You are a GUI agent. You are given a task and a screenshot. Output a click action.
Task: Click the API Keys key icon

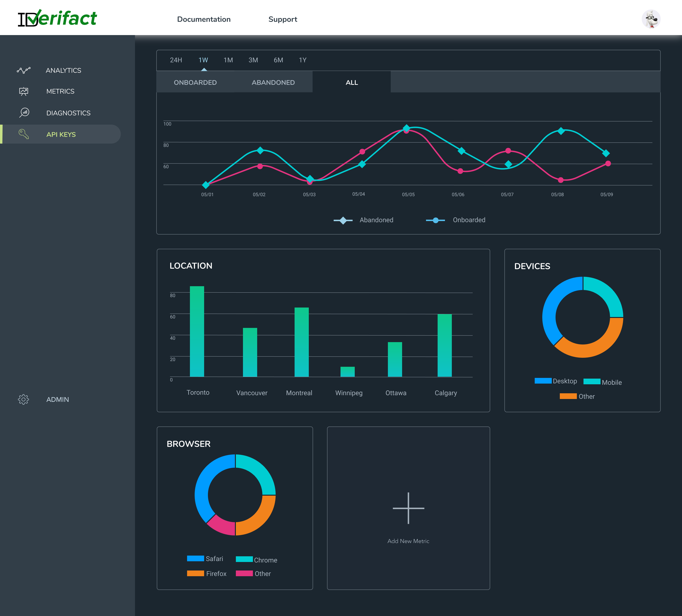24,134
